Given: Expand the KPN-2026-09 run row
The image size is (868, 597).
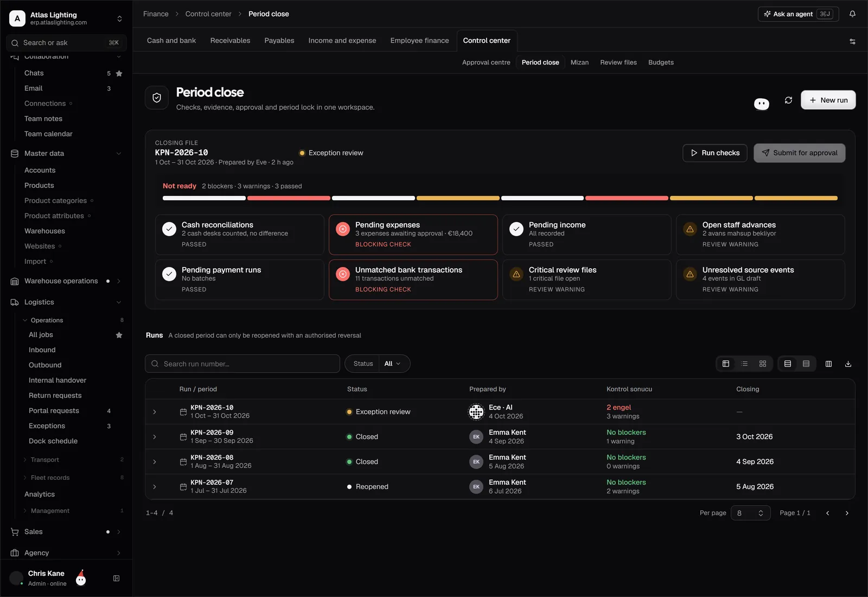Looking at the screenshot, I should coord(155,437).
